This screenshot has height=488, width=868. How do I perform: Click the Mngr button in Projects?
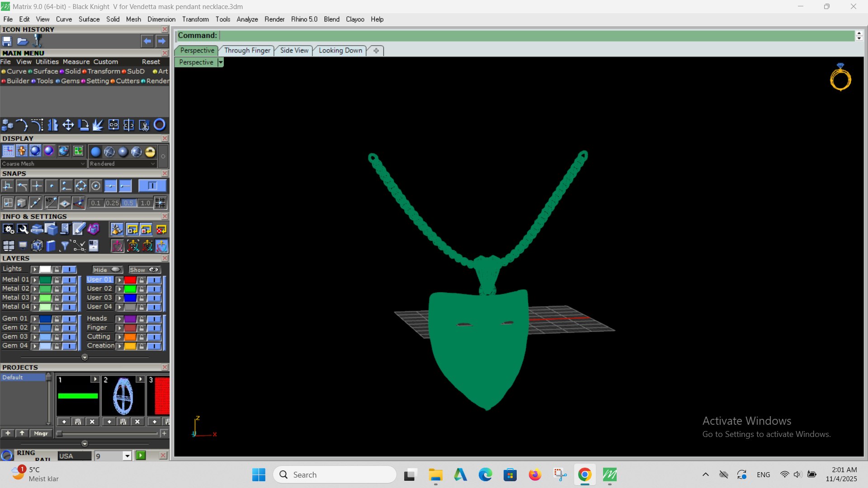click(41, 433)
